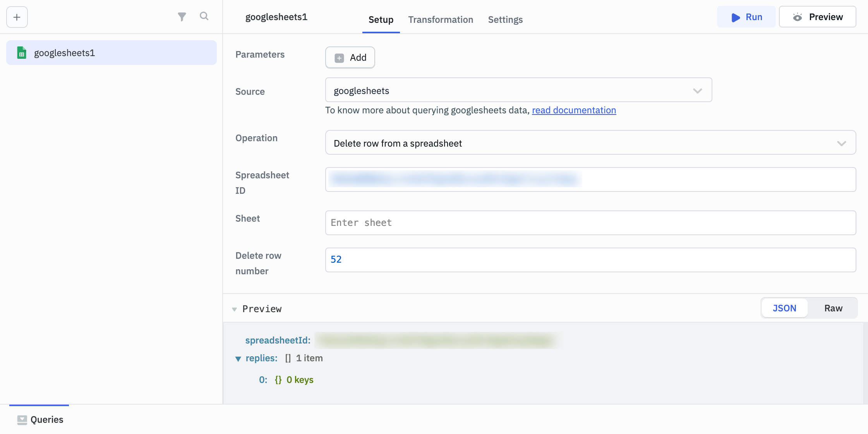Open the filter funnel icon
Image resolution: width=868 pixels, height=434 pixels.
coord(182,17)
